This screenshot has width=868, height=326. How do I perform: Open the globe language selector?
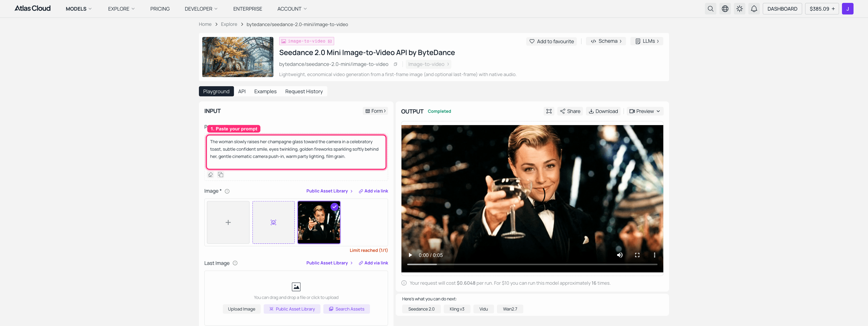725,9
